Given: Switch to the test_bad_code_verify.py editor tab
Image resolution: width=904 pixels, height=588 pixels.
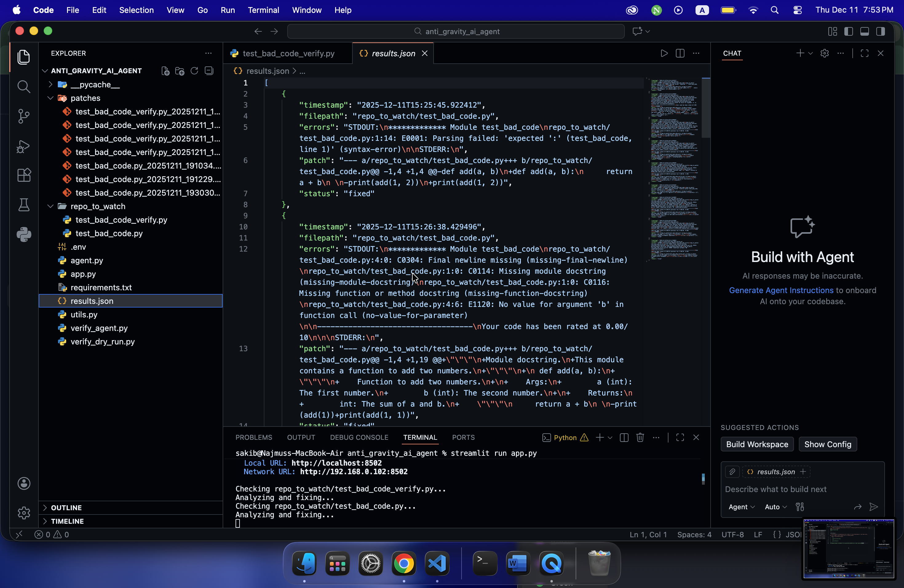Looking at the screenshot, I should point(288,54).
